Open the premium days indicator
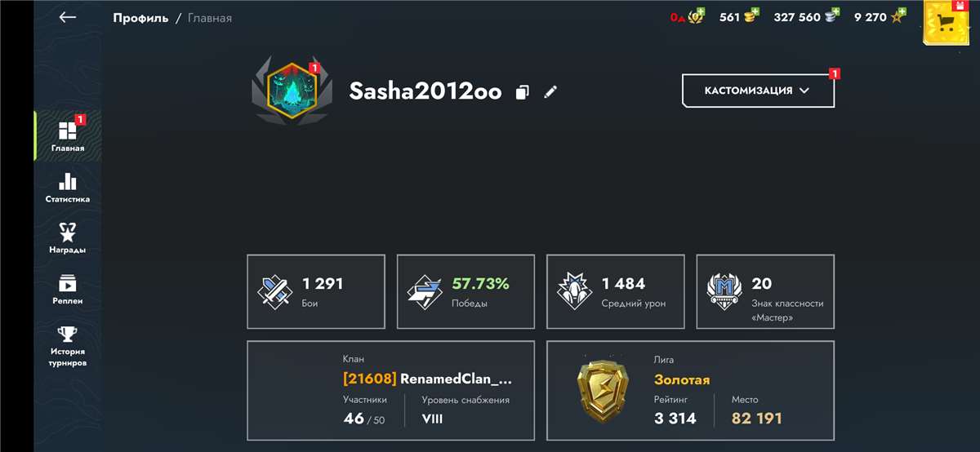This screenshot has height=452, width=980. [688, 17]
